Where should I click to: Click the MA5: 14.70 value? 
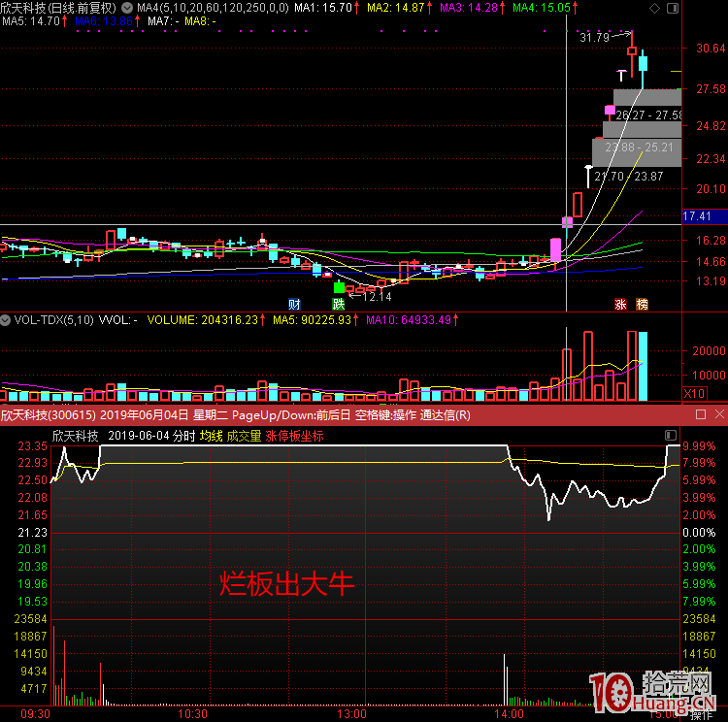(x=31, y=21)
